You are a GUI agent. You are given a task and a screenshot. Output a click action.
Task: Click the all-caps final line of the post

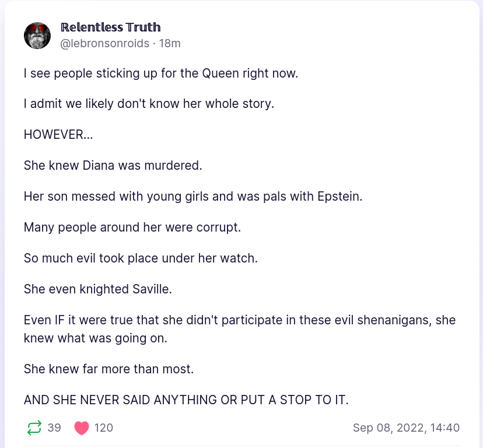coord(186,400)
